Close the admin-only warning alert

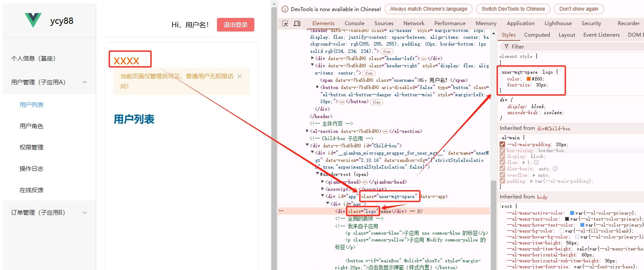[x=239, y=76]
